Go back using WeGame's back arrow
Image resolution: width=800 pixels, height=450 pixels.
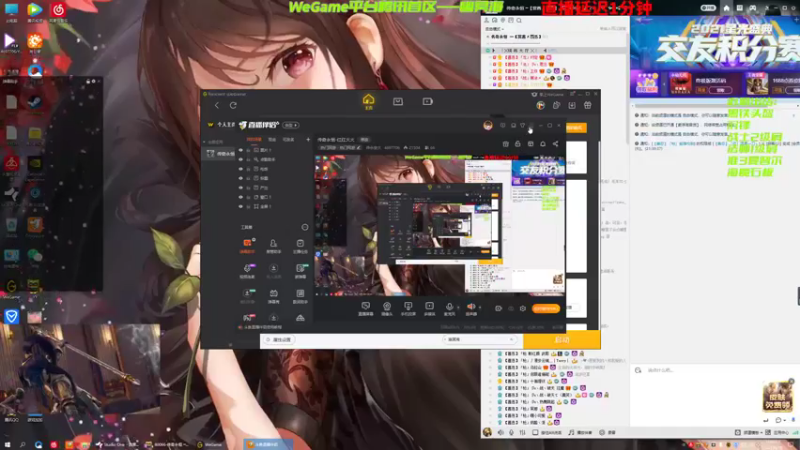pos(217,105)
